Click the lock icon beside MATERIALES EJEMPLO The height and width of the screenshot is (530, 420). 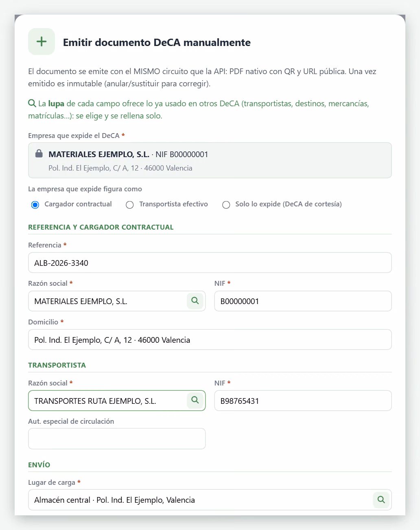[39, 153]
